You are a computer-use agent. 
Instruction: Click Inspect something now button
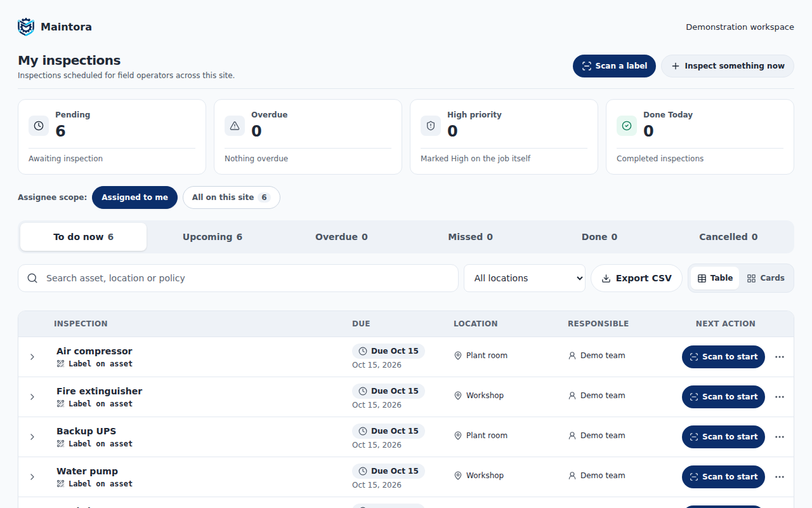728,66
